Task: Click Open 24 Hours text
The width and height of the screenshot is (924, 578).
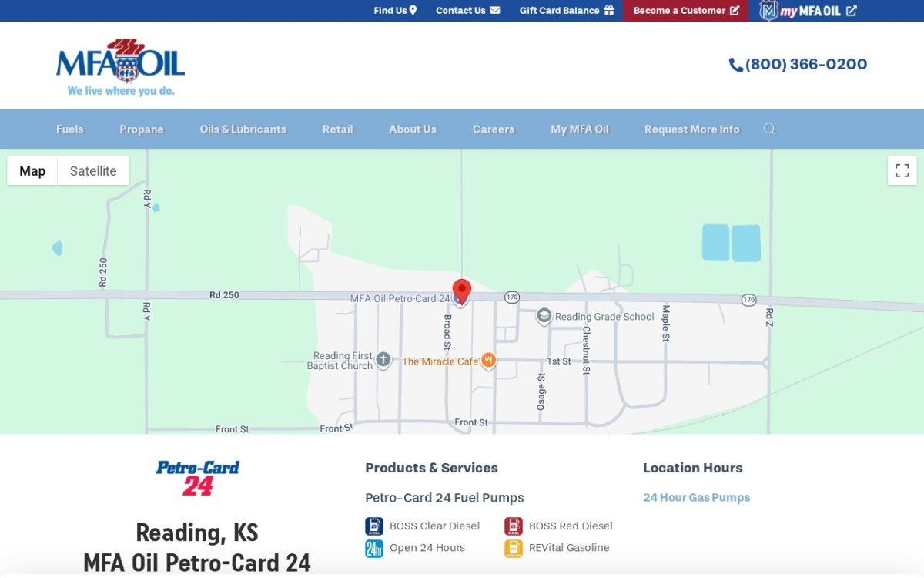Action: 427,548
